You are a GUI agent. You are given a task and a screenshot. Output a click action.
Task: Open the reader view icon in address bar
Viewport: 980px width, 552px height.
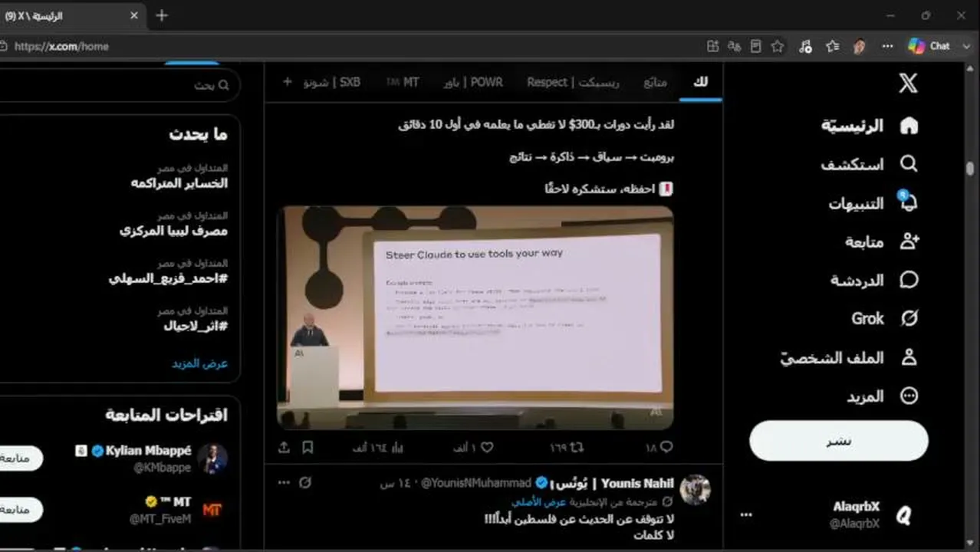tap(755, 46)
